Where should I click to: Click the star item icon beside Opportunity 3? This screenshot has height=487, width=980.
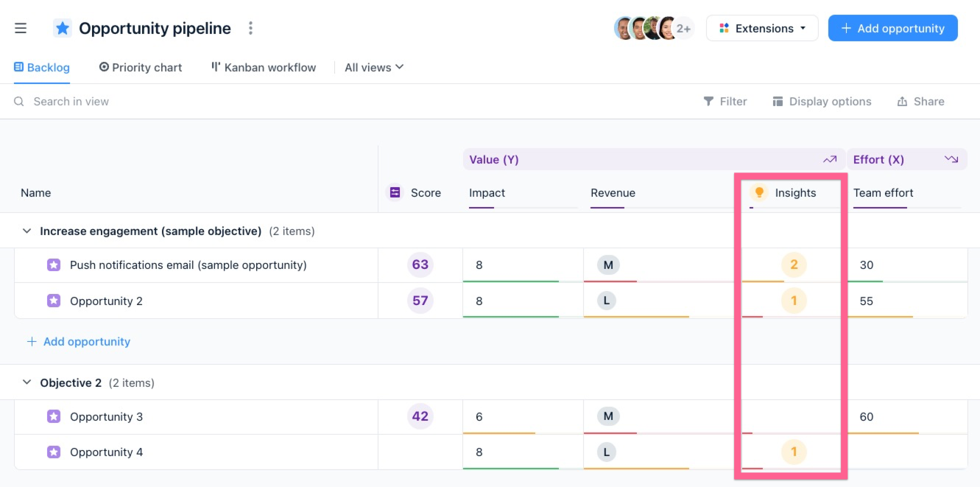[53, 416]
